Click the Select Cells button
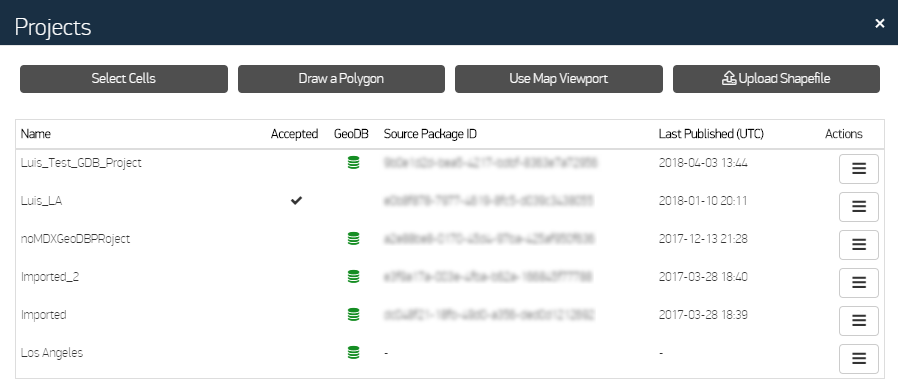Image resolution: width=898 pixels, height=384 pixels. [124, 79]
